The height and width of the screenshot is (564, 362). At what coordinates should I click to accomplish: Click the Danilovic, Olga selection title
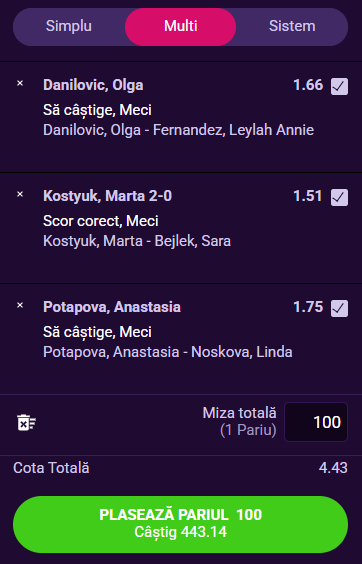[93, 85]
